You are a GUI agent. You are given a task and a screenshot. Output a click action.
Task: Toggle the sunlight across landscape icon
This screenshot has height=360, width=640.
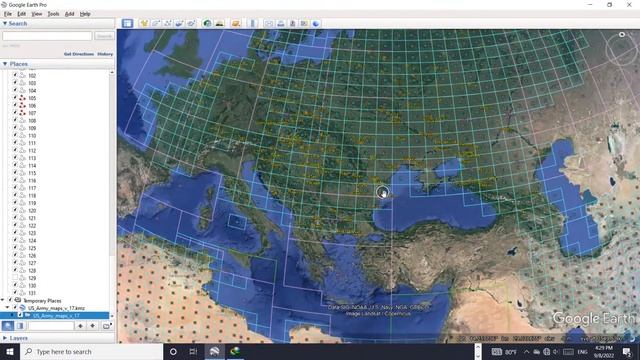point(220,23)
